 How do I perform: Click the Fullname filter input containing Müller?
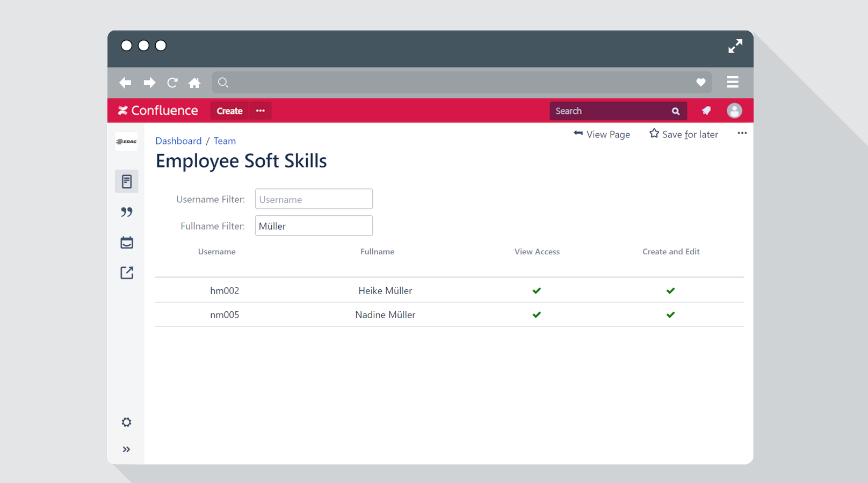coord(314,226)
